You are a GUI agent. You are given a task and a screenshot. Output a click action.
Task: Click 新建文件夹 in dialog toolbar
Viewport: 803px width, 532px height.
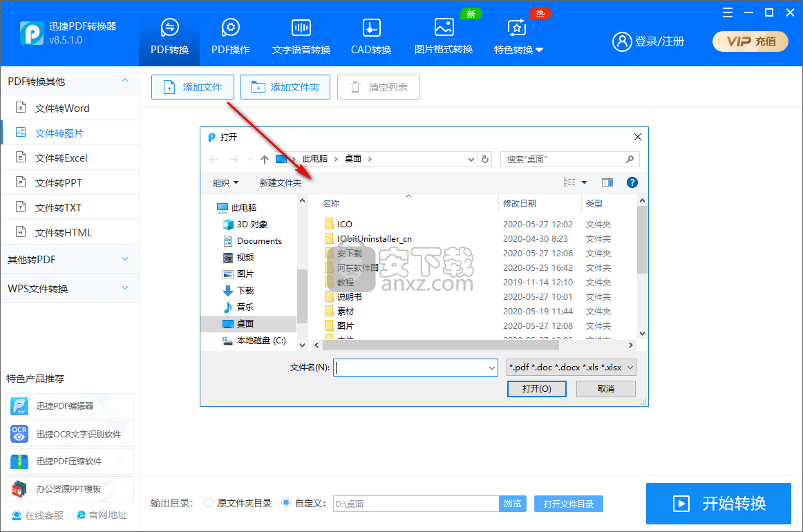click(x=280, y=183)
